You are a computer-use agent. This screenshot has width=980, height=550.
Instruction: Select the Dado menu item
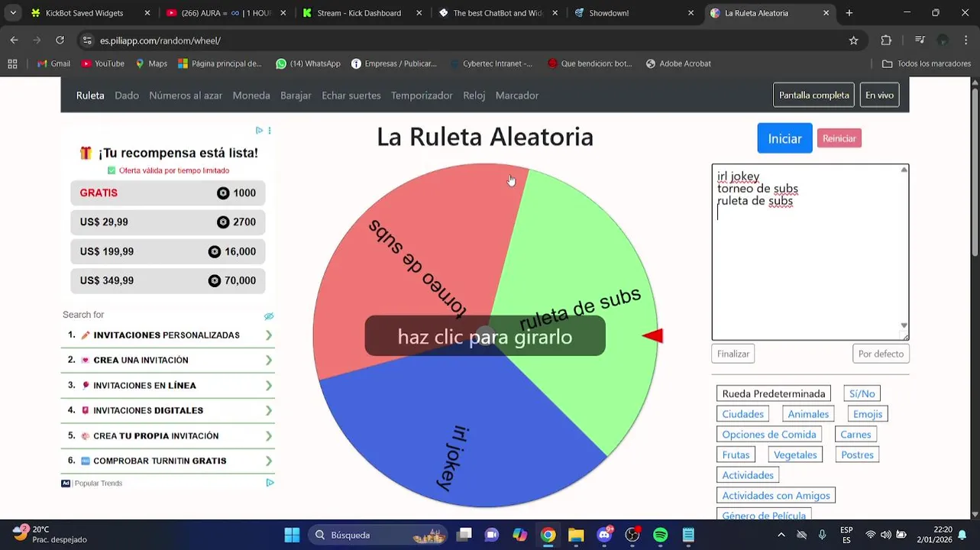[127, 95]
